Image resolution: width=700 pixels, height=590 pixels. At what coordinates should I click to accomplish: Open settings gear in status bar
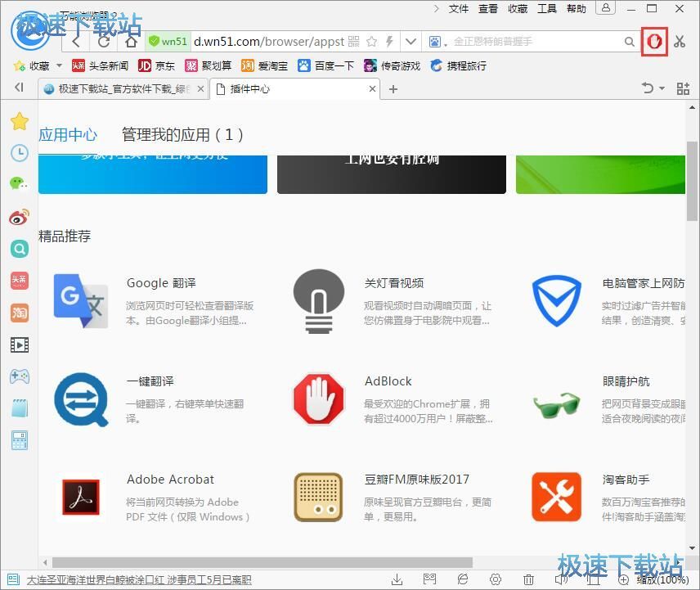click(496, 579)
